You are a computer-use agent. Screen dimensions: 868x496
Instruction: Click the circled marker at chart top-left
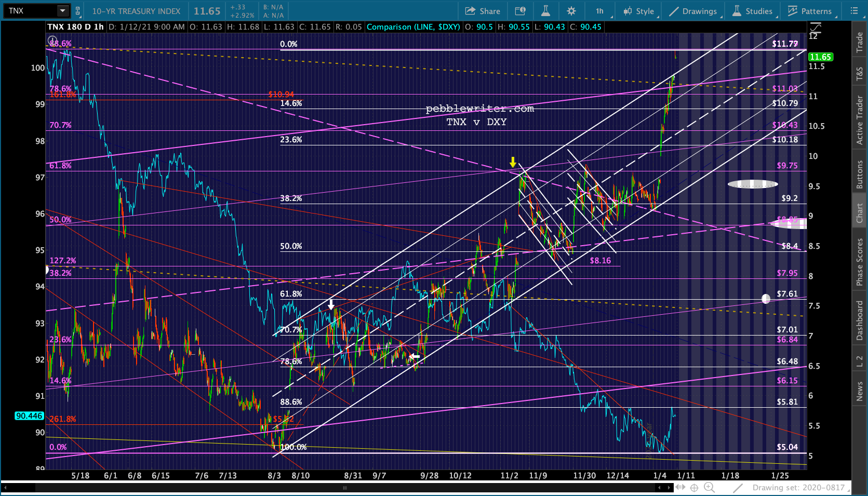52,40
